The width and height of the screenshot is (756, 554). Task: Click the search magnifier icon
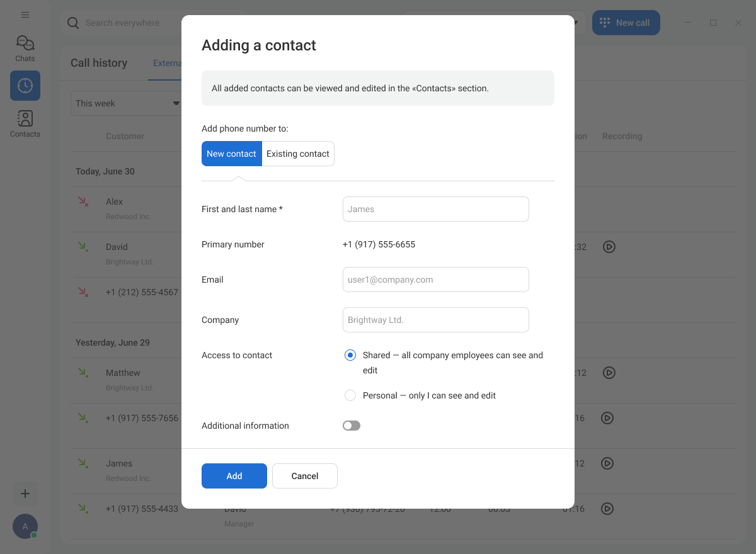click(74, 23)
